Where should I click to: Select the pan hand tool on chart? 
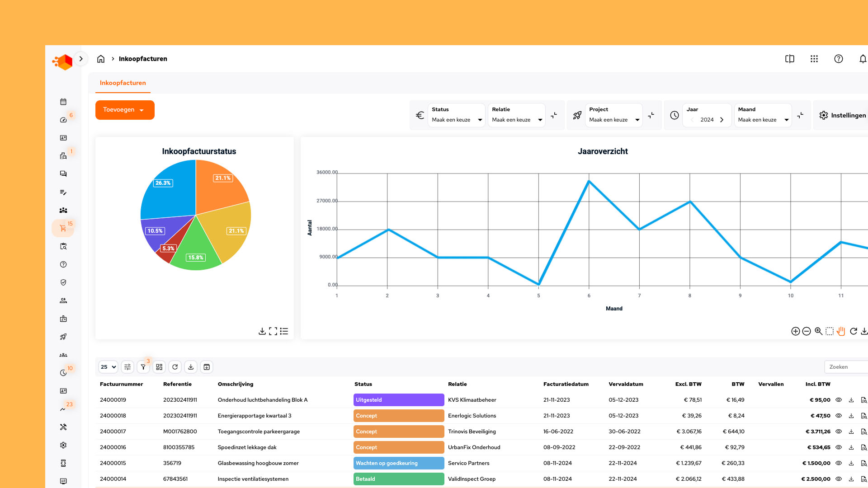[841, 331]
